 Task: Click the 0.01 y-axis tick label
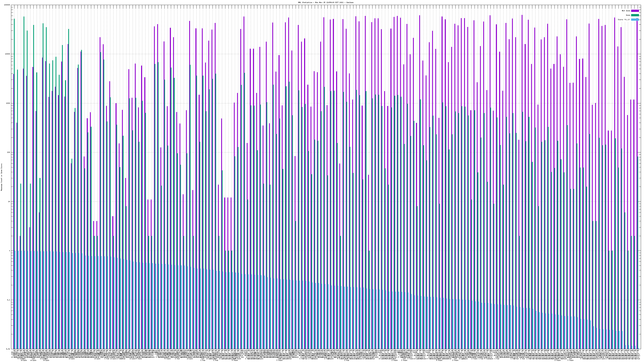point(8,349)
